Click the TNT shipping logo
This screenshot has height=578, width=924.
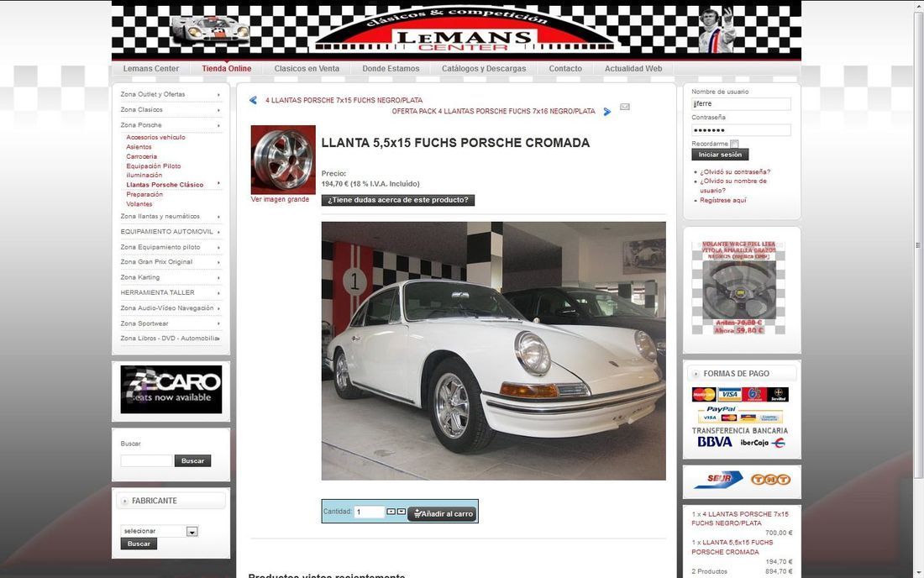pos(770,480)
